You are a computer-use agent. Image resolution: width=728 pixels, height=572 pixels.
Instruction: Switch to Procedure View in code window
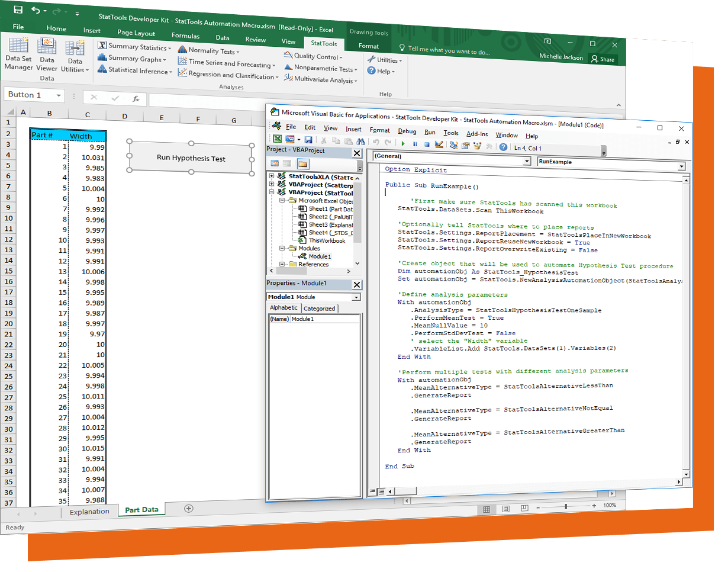tap(373, 491)
